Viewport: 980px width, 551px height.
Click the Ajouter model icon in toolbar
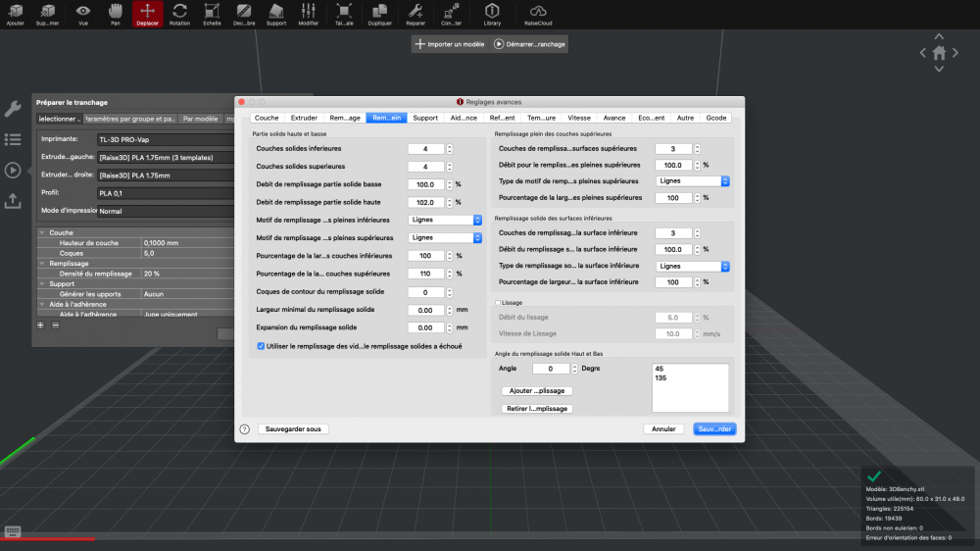15,11
